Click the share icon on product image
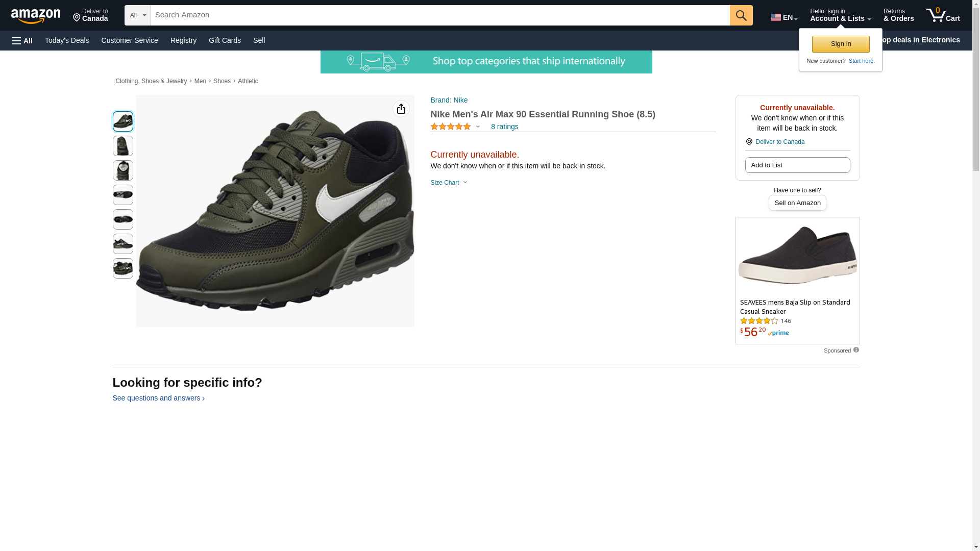The image size is (980, 551). (401, 109)
